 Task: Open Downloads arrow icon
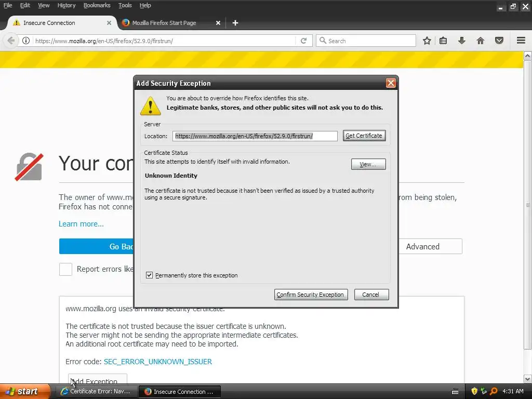pyautogui.click(x=462, y=41)
